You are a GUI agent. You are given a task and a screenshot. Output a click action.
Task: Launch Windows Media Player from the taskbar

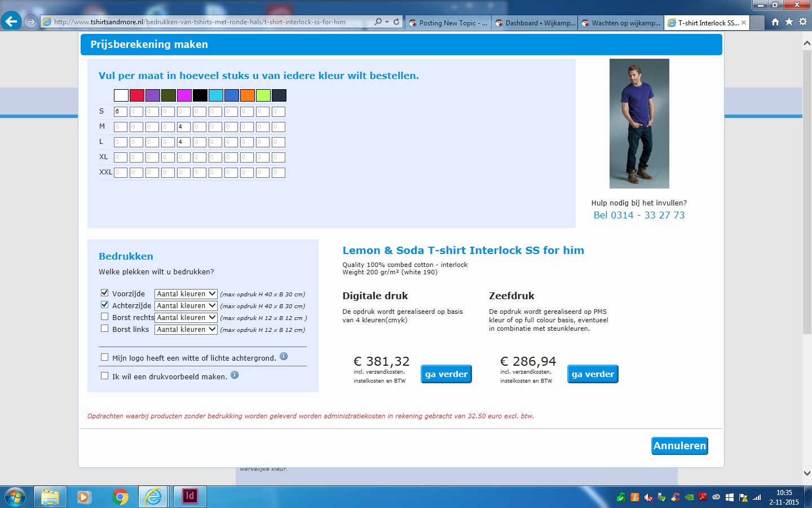pyautogui.click(x=84, y=497)
